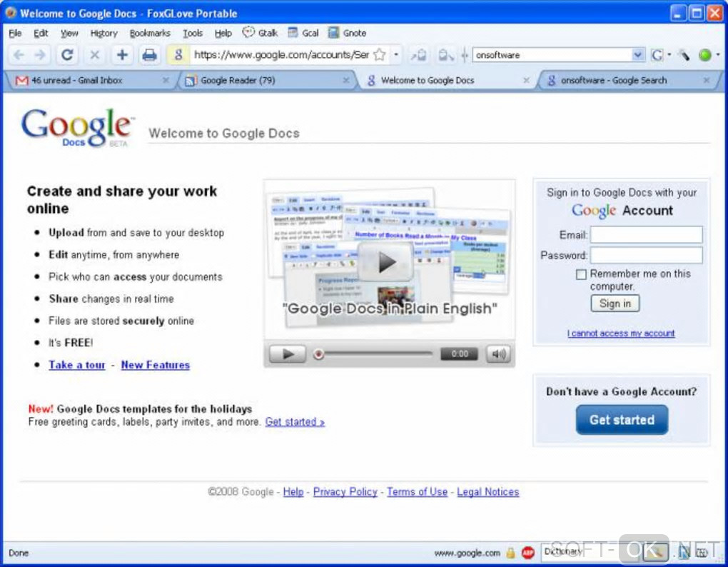This screenshot has width=728, height=567.
Task: Open the Help menu
Action: 223,33
